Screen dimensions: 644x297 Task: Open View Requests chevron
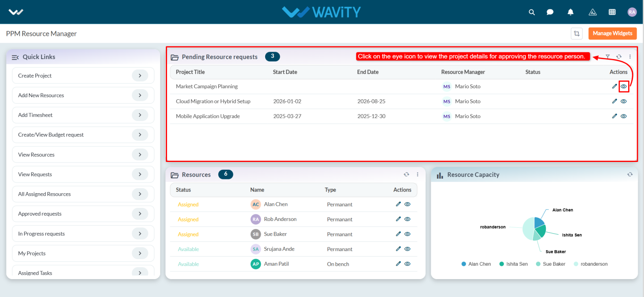[140, 174]
